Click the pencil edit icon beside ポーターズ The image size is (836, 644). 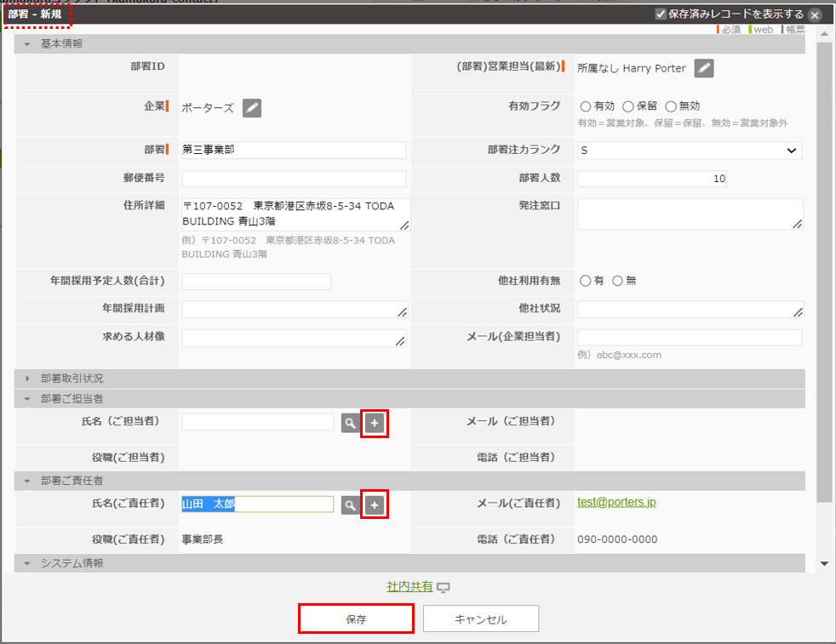[252, 108]
